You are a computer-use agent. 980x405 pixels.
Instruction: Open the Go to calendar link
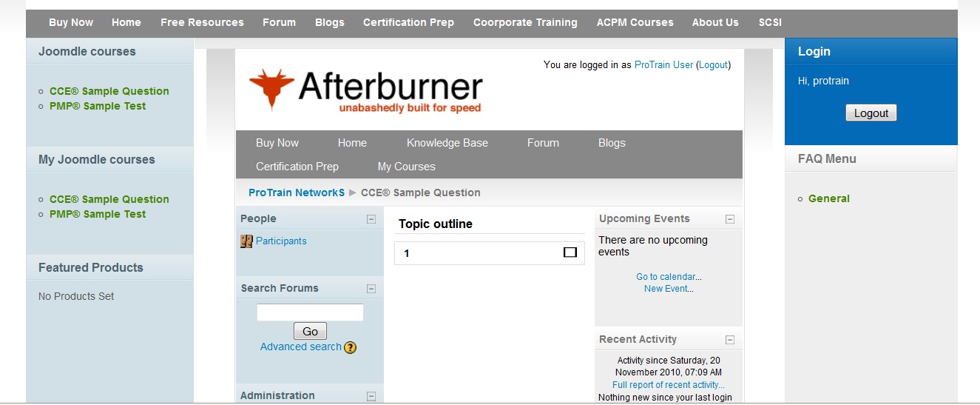click(x=666, y=277)
